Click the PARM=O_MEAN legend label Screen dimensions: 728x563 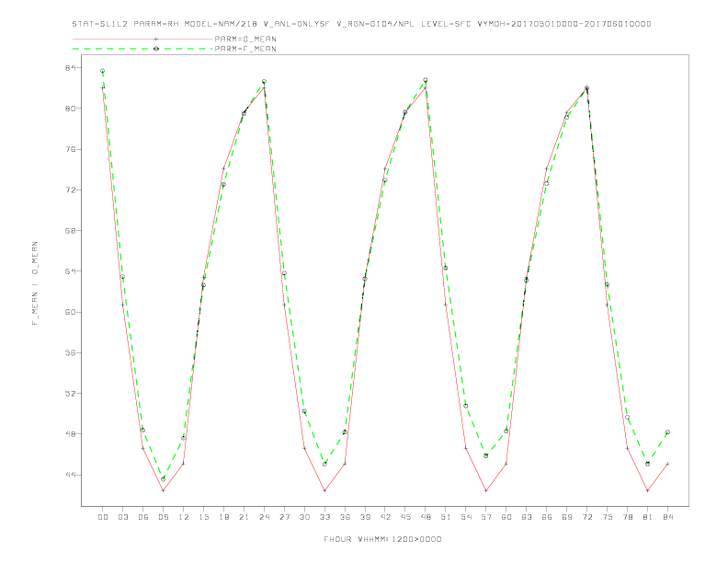tap(245, 39)
